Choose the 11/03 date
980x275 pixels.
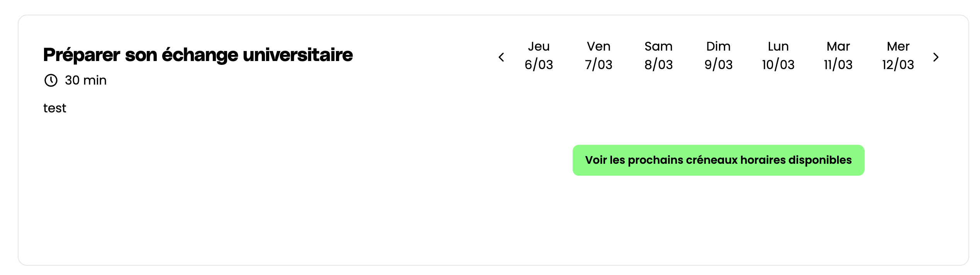click(838, 65)
